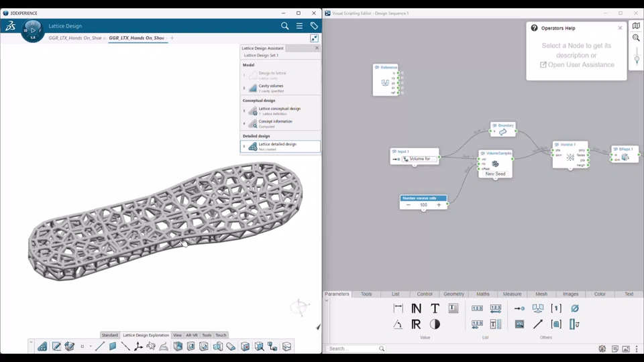Open the View toolbar tab

point(177,335)
